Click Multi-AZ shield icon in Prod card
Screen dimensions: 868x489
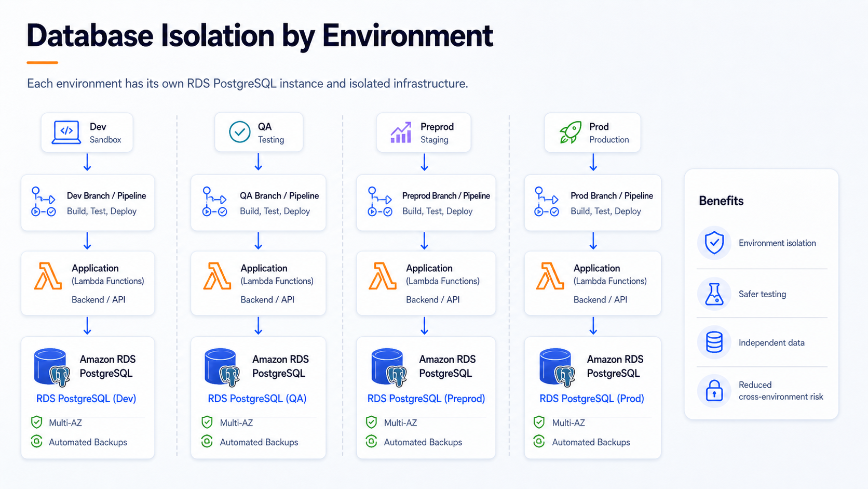(x=539, y=422)
